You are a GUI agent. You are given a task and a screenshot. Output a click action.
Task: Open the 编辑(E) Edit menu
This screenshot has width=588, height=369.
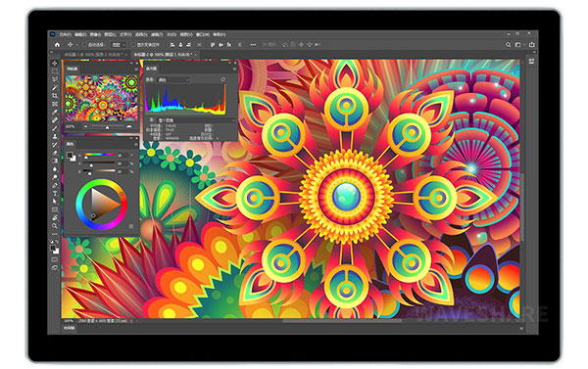click(80, 34)
